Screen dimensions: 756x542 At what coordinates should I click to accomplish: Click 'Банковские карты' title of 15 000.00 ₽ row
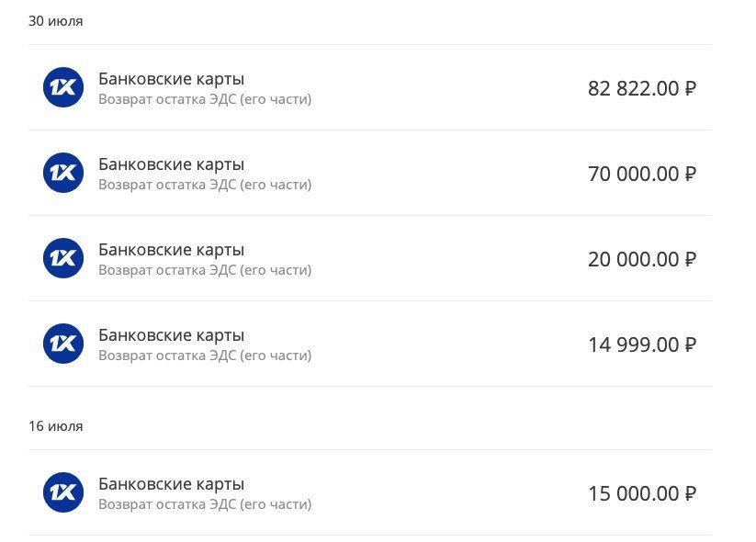point(171,483)
